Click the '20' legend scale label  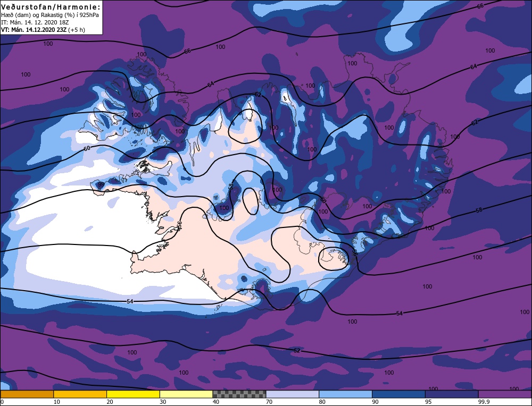pyautogui.click(x=110, y=402)
